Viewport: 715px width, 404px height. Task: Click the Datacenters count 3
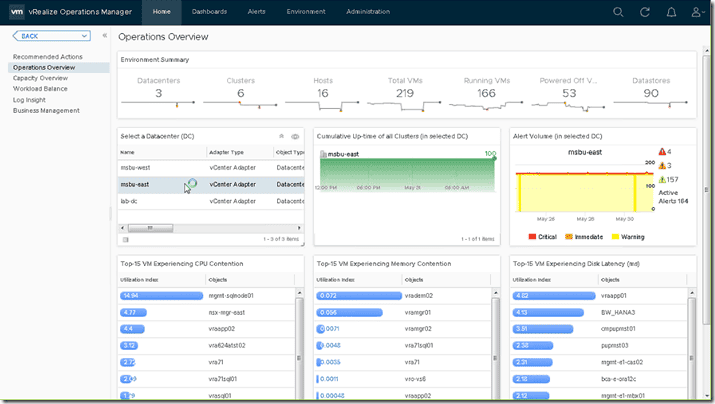click(159, 93)
